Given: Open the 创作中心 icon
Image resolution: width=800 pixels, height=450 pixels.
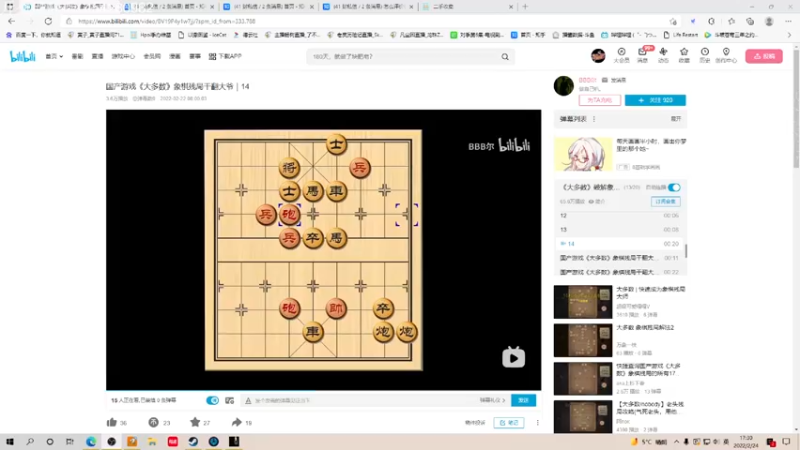Looking at the screenshot, I should (726, 55).
